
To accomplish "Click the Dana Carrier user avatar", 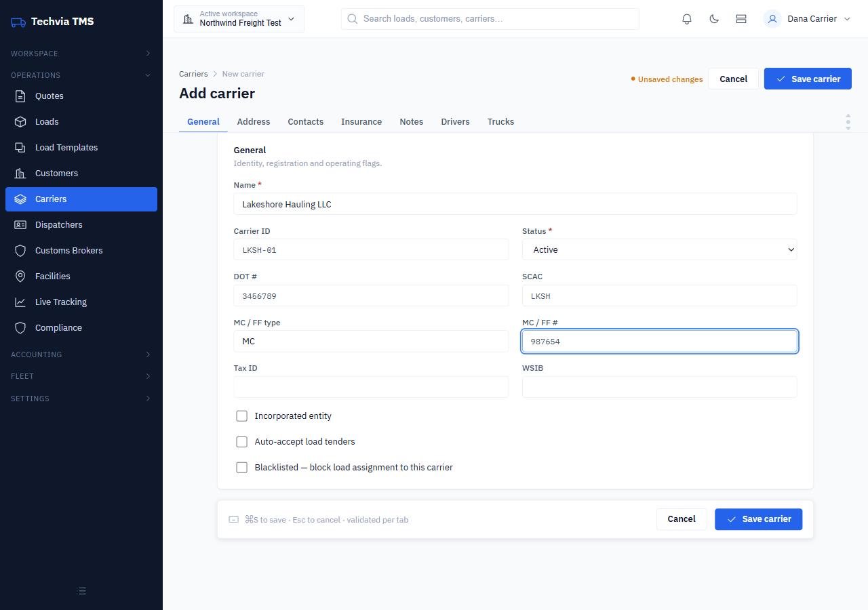I will coord(772,19).
